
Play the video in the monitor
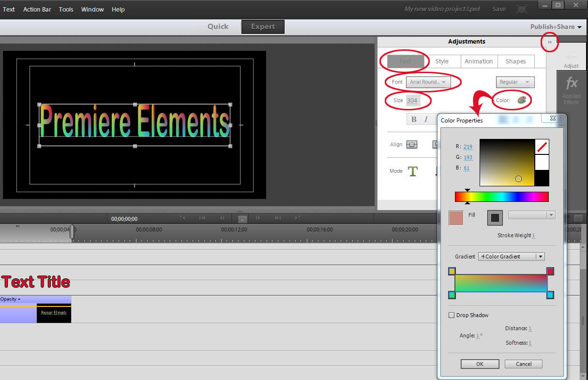pos(243,219)
